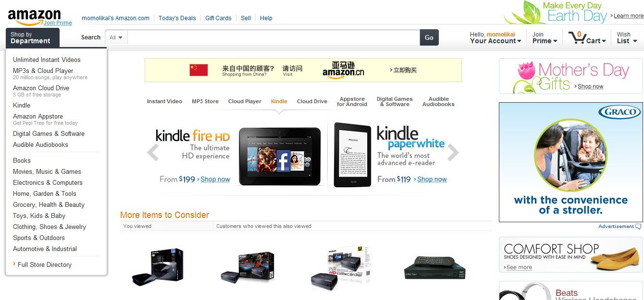Click into the search text field
Screen dimensions: 644x300
(273, 37)
